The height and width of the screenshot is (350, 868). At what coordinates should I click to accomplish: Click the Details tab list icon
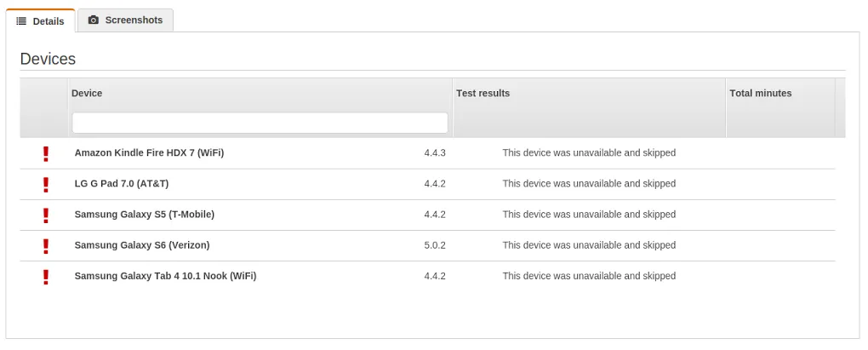(21, 21)
